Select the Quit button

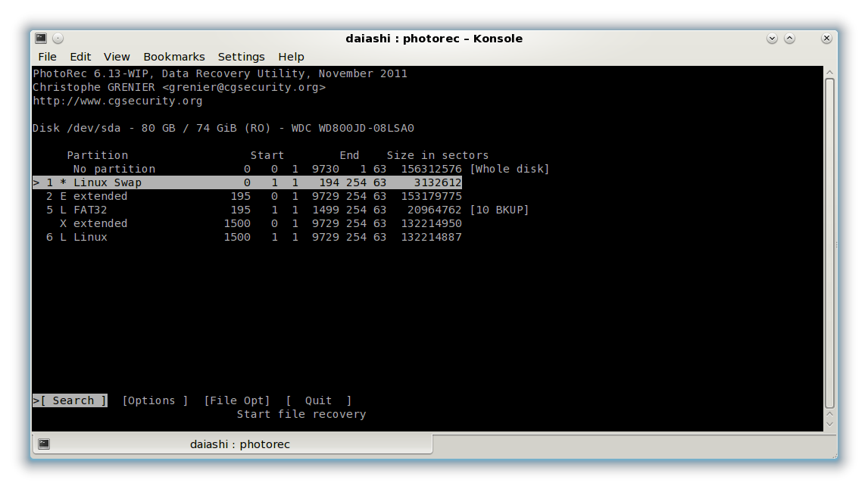318,400
